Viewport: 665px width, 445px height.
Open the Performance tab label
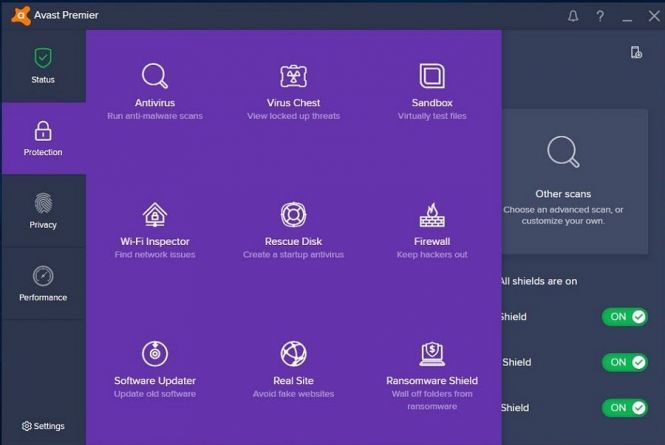click(x=43, y=297)
